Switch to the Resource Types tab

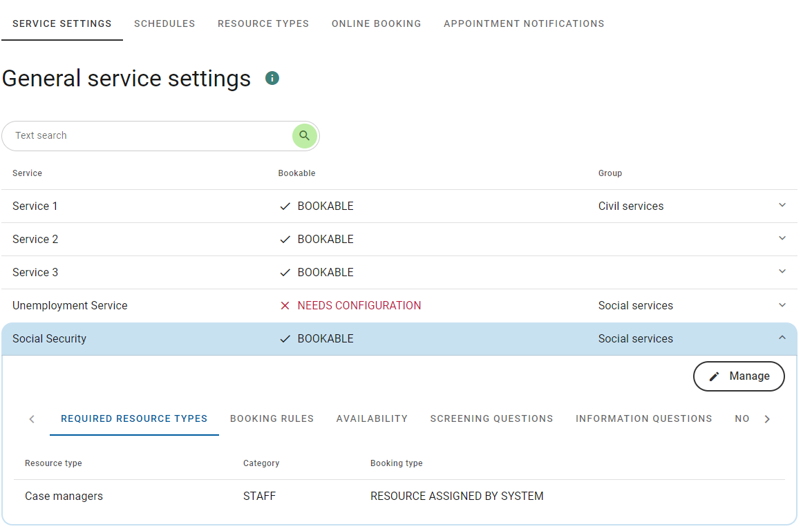[x=263, y=23]
